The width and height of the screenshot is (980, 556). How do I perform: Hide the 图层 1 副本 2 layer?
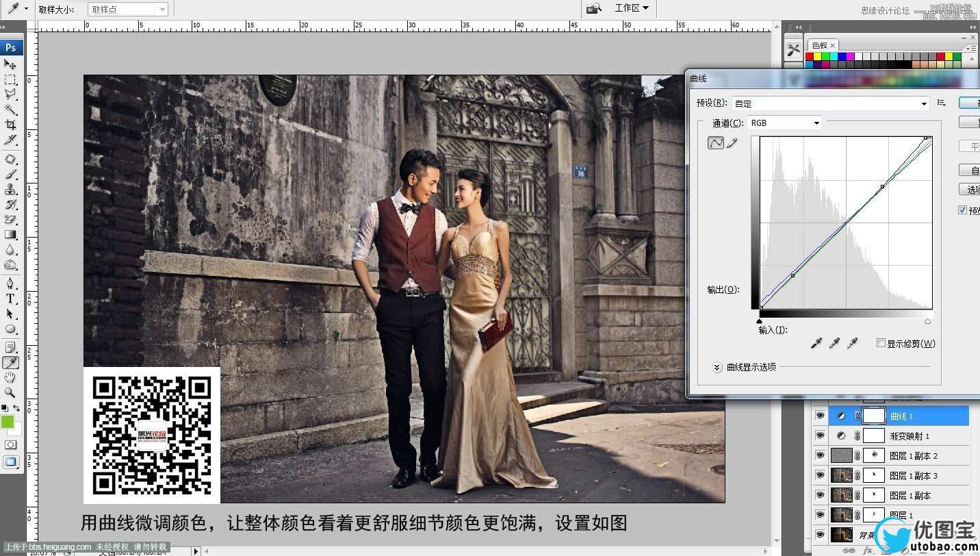pos(820,455)
